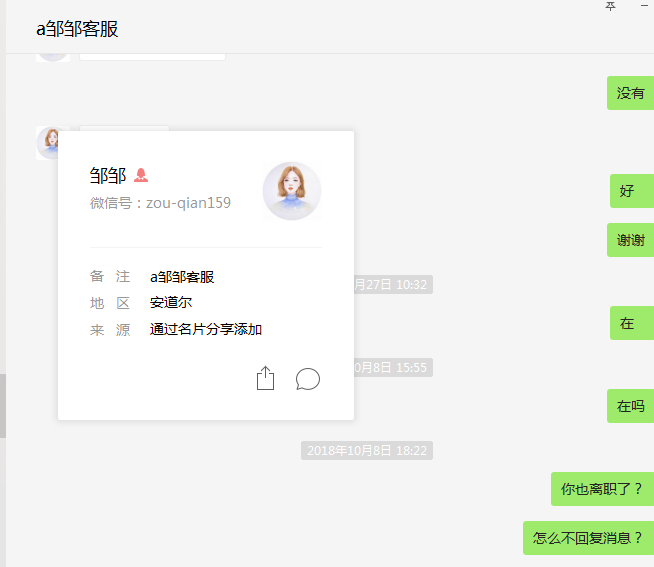The image size is (654, 567).
Task: Click the pin window icon at top
Action: (611, 6)
